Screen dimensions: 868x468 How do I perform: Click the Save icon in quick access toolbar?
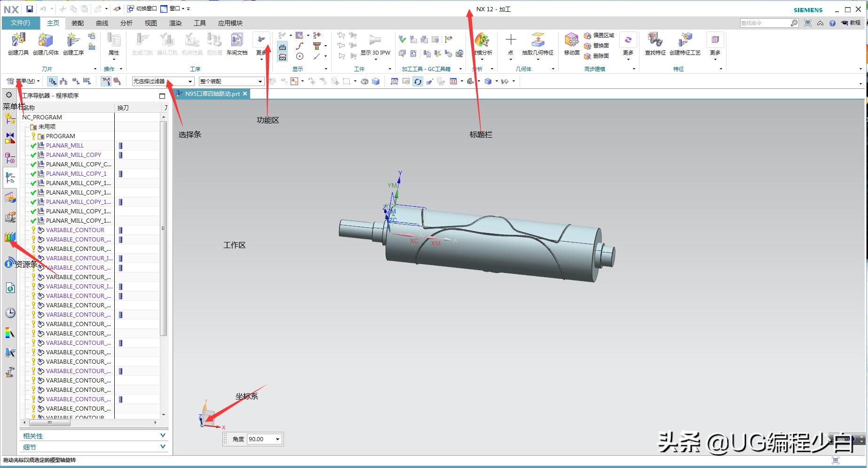30,9
